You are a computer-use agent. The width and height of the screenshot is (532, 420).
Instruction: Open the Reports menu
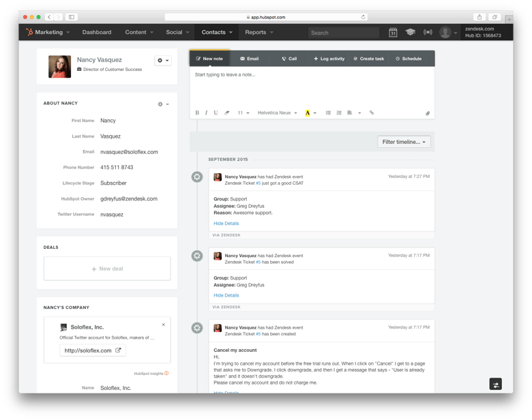[259, 32]
